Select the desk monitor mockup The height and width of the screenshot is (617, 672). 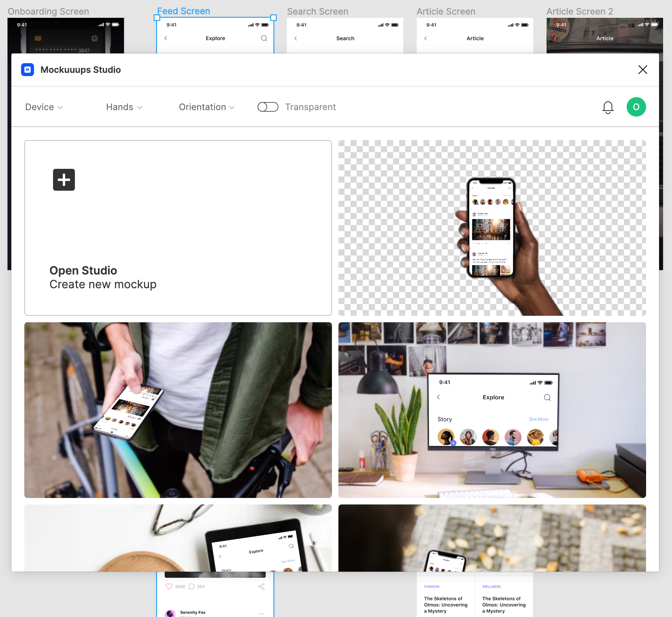pyautogui.click(x=492, y=410)
